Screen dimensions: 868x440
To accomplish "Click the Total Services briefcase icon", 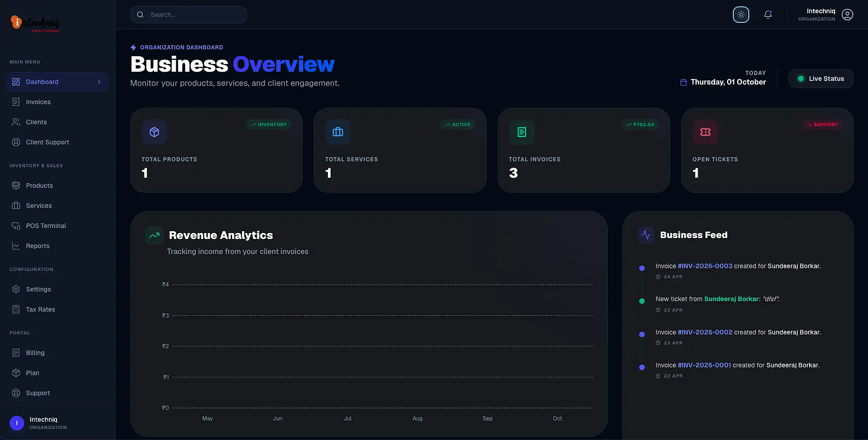I will tap(338, 132).
